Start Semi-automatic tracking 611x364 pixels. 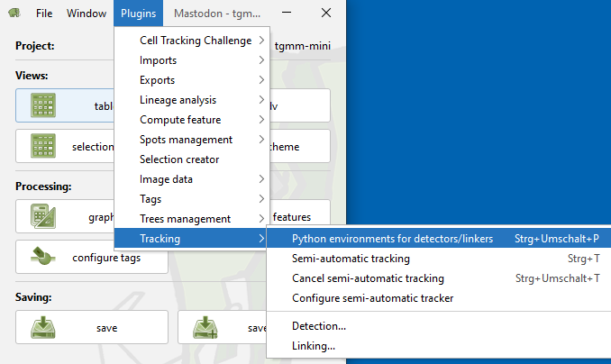click(x=439, y=259)
